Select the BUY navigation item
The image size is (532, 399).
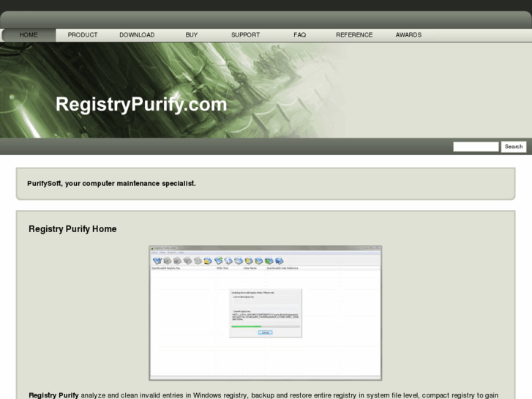pyautogui.click(x=191, y=35)
